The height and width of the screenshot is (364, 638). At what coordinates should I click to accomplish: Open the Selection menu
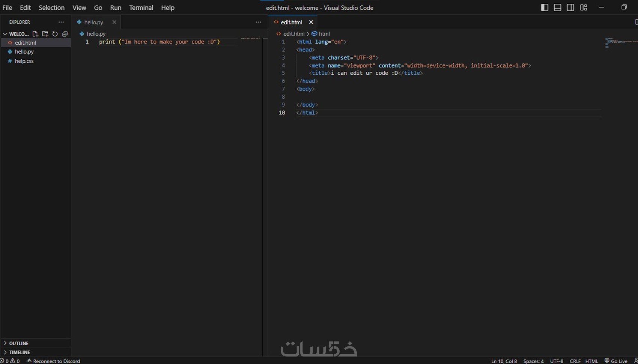pos(51,8)
